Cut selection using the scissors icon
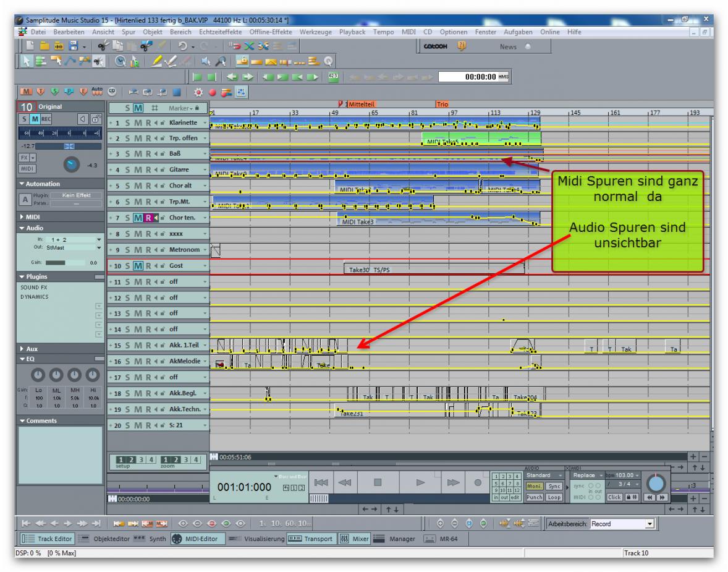The image size is (728, 572). click(103, 46)
